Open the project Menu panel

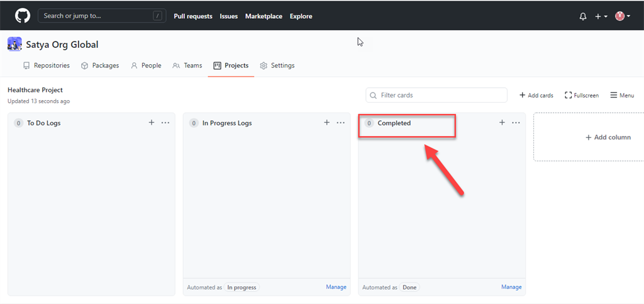[621, 95]
